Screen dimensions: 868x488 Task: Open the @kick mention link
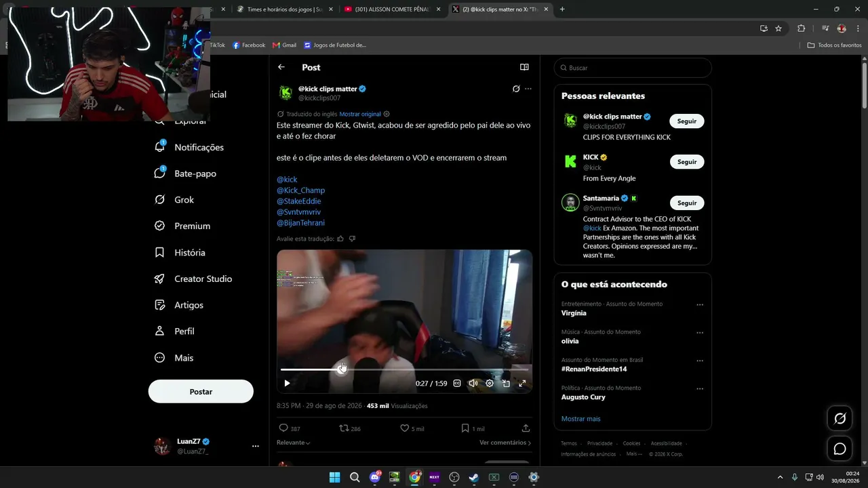click(287, 180)
